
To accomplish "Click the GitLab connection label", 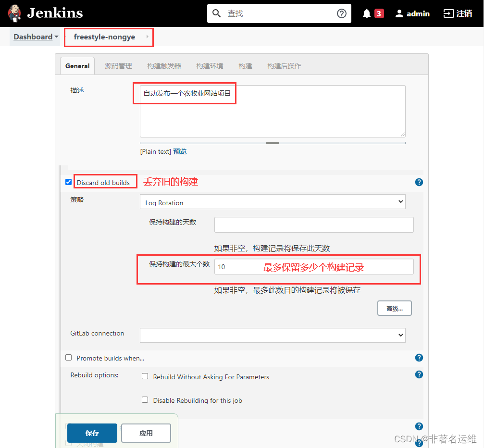I will click(x=97, y=333).
